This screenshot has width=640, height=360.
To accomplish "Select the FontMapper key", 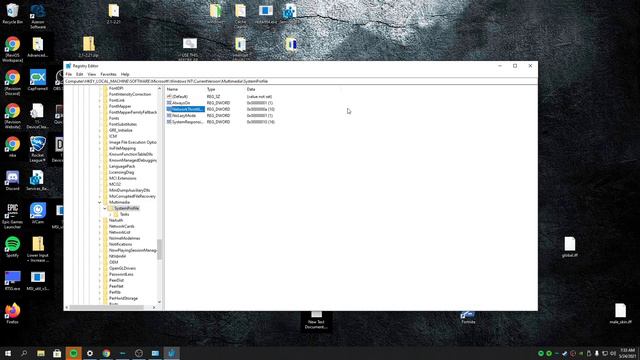I will coord(120,106).
